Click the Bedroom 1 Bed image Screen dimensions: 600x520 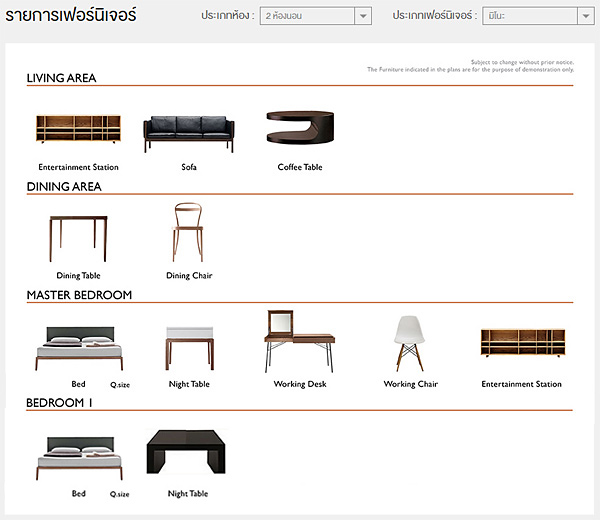pyautogui.click(x=78, y=457)
